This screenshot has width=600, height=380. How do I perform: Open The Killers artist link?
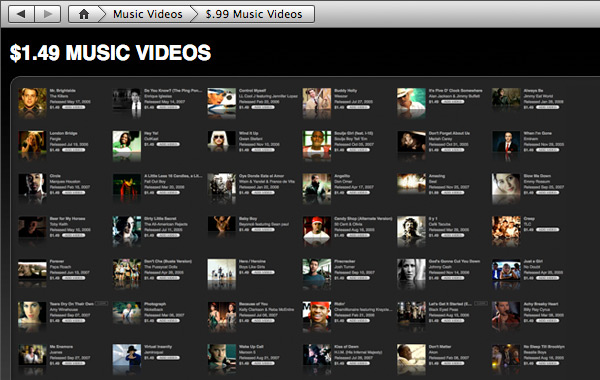[59, 96]
